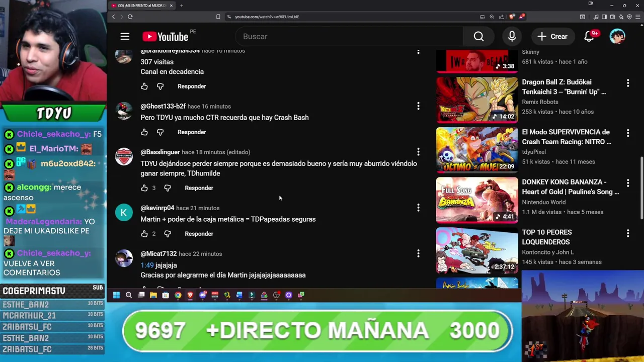Image resolution: width=644 pixels, height=362 pixels.
Task: Open the account avatar menu
Action: click(617, 36)
